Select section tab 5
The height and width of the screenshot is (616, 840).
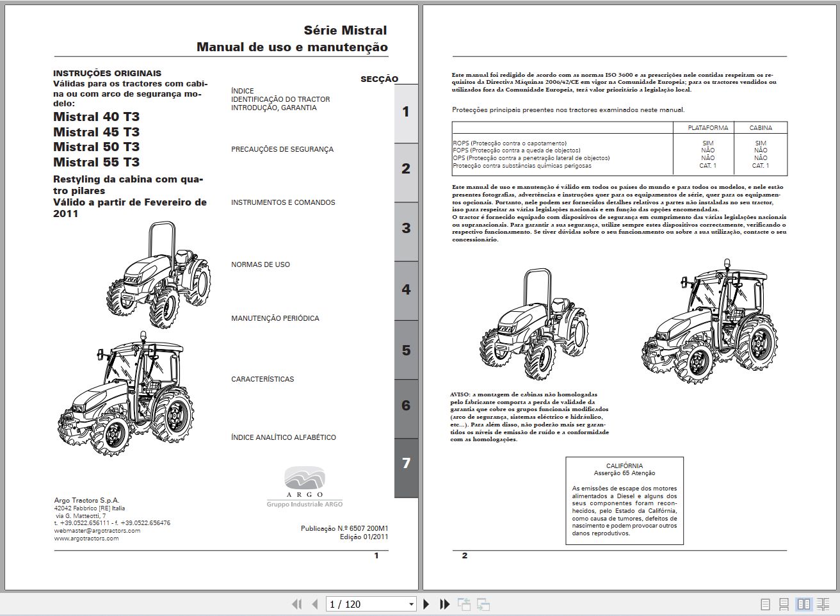(x=406, y=350)
